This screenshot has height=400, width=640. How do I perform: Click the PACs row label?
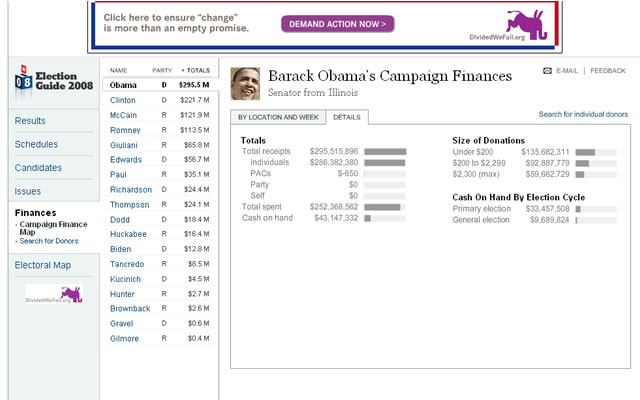click(x=260, y=173)
